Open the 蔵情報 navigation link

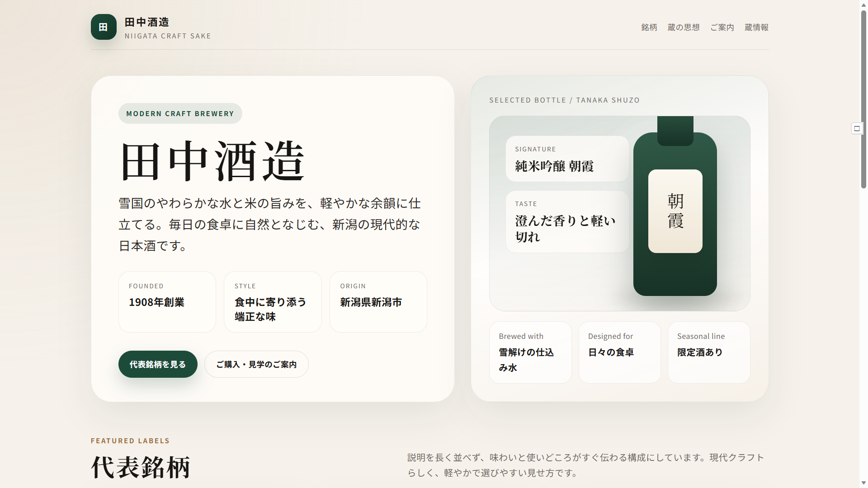point(756,28)
